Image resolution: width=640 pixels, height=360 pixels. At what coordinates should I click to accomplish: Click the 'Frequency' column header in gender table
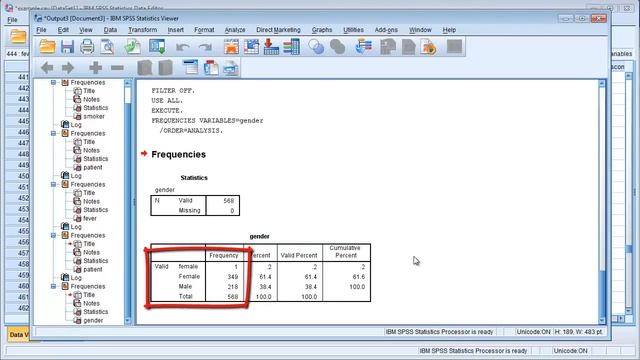(x=224, y=255)
